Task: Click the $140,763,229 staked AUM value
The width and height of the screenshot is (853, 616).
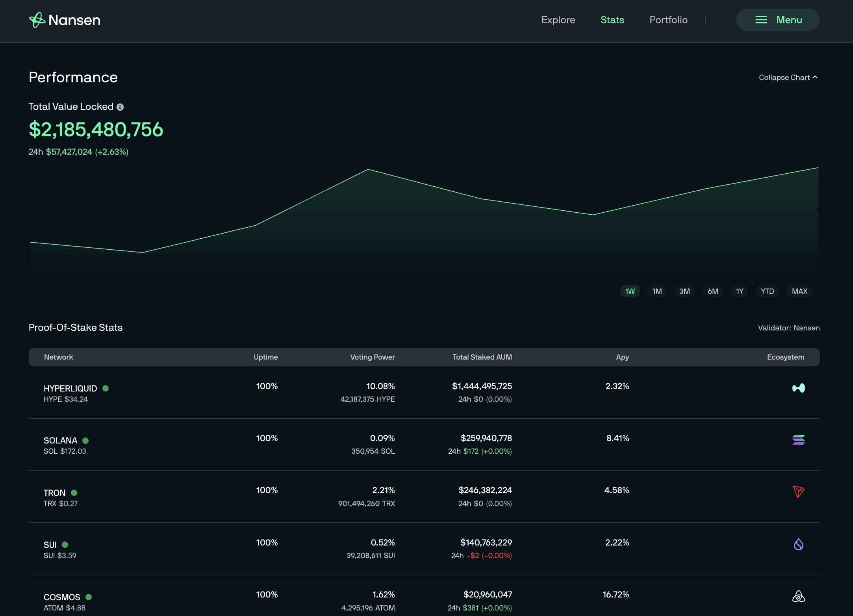Action: [x=486, y=542]
